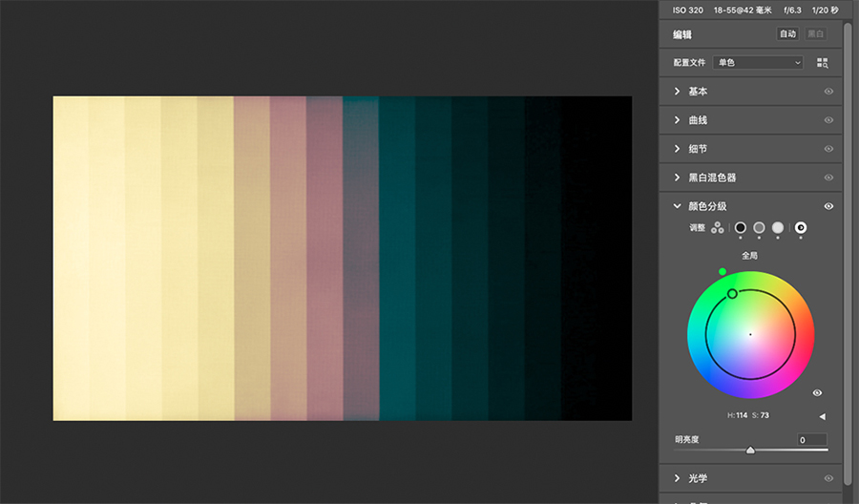Select the Global color grading icon

801,227
